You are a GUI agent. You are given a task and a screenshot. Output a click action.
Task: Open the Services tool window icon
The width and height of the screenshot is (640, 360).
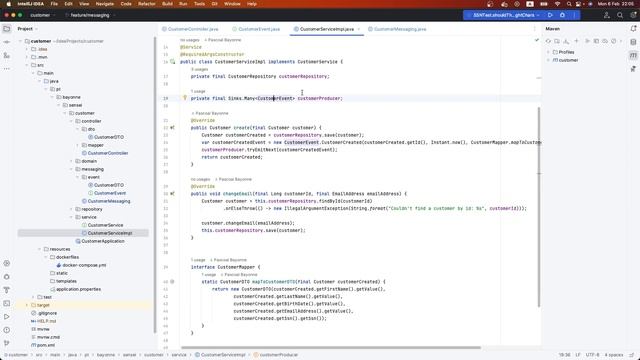[x=7, y=264]
